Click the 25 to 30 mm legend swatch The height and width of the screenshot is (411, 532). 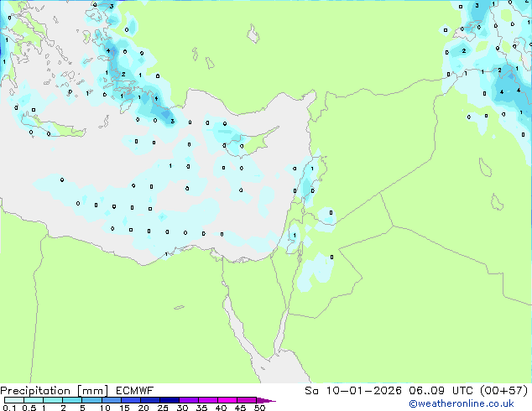(x=170, y=400)
